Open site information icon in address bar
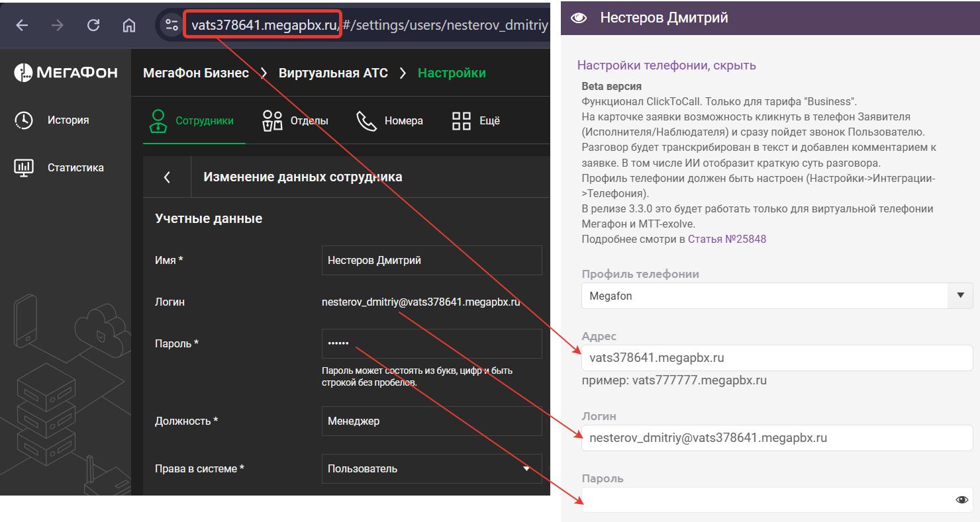980x522 pixels. (171, 25)
